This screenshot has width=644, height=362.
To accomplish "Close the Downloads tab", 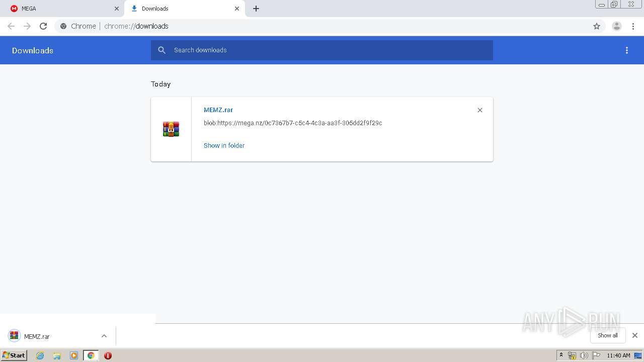I will click(x=237, y=9).
